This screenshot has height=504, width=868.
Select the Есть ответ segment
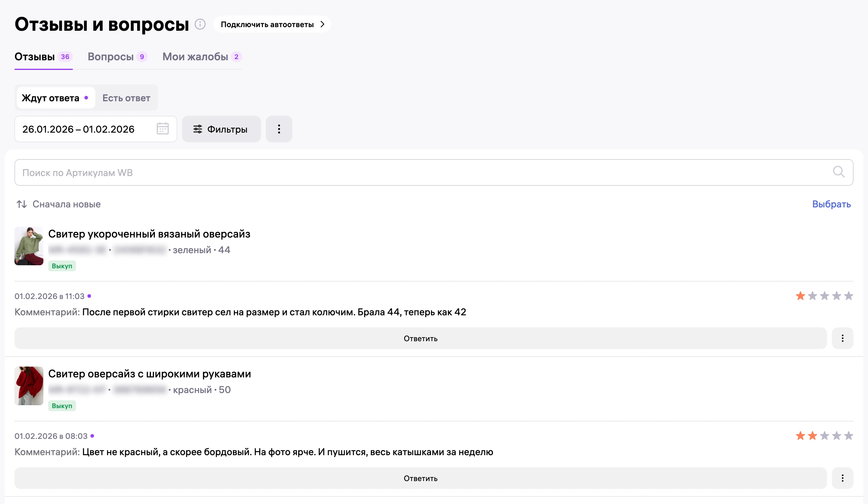[126, 98]
